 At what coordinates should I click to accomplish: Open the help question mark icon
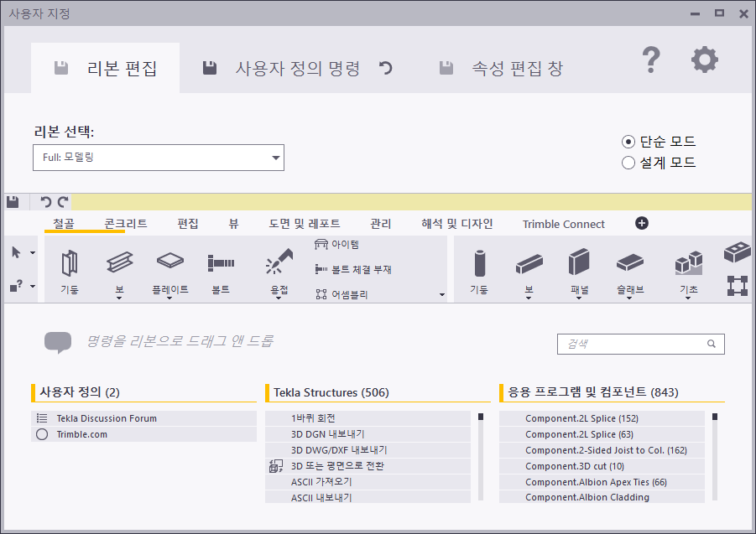(651, 60)
